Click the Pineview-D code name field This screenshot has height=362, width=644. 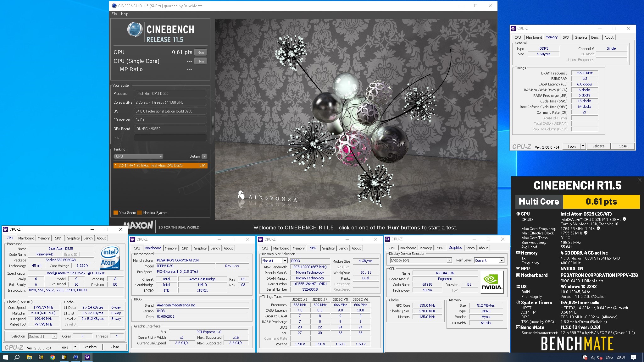(x=45, y=254)
